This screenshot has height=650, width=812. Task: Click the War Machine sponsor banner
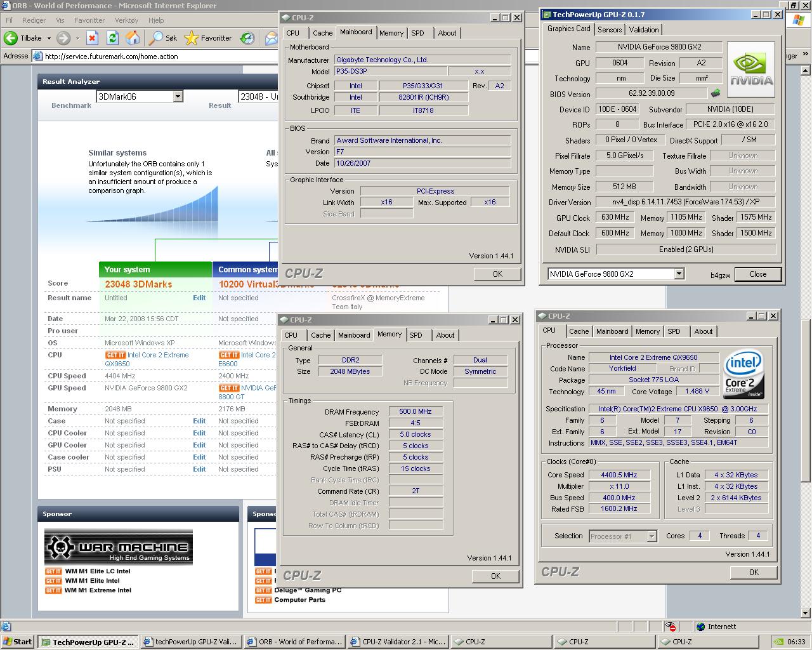(119, 547)
